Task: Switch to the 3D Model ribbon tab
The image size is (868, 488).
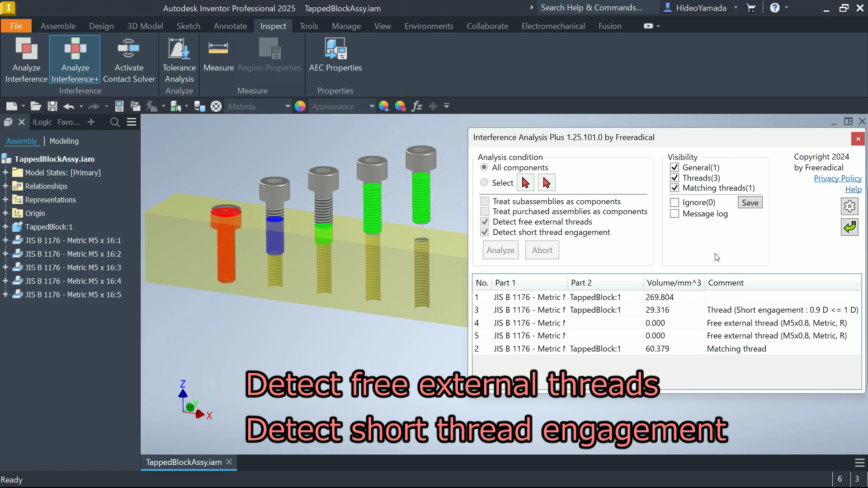Action: click(x=145, y=26)
